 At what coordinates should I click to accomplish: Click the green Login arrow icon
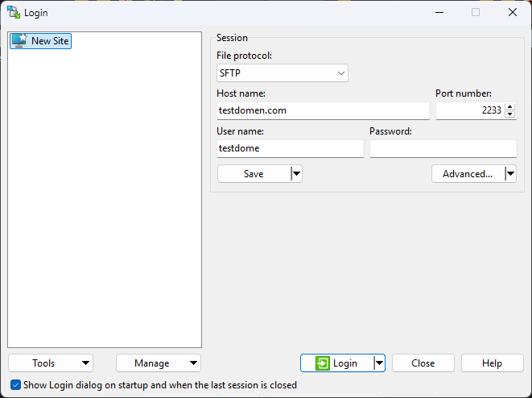pyautogui.click(x=323, y=363)
